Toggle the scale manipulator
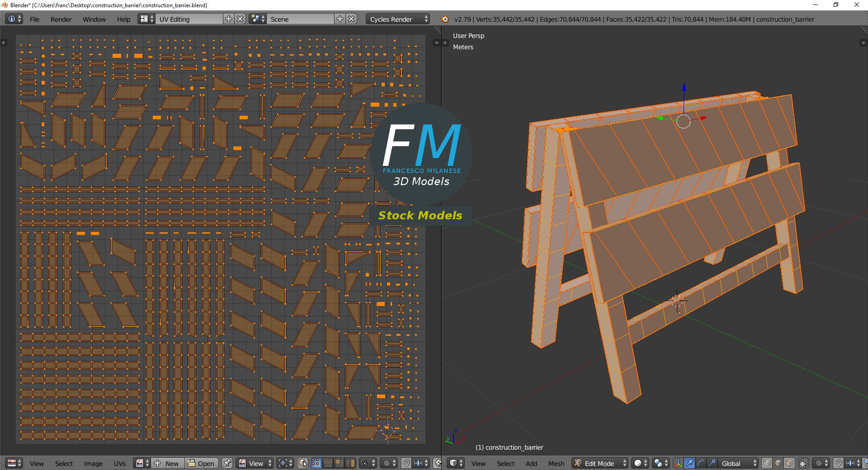This screenshot has width=868, height=470. coord(712,463)
